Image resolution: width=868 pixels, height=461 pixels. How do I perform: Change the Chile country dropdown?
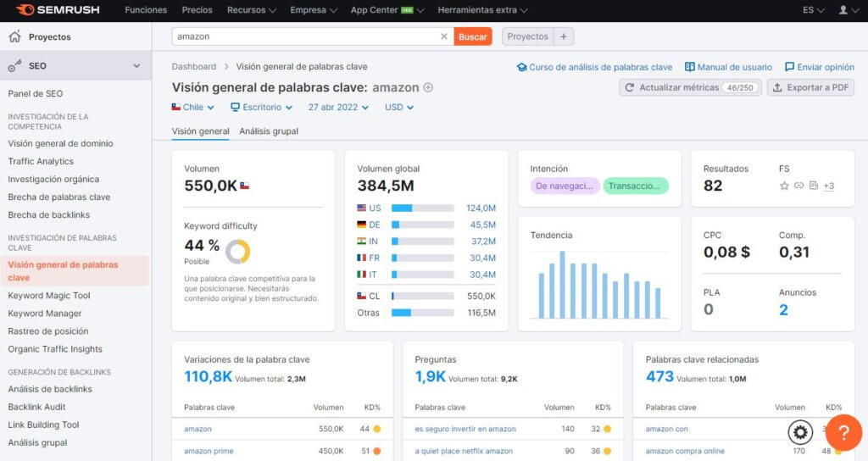click(192, 108)
